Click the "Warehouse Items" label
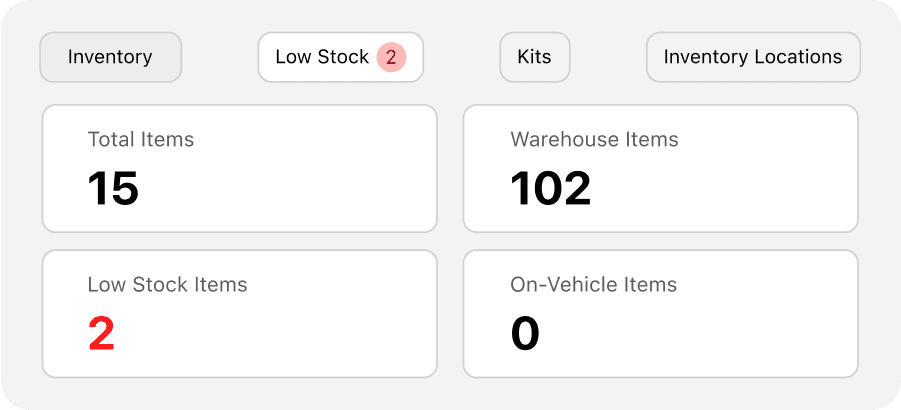Screen dimensions: 901x410 594,139
